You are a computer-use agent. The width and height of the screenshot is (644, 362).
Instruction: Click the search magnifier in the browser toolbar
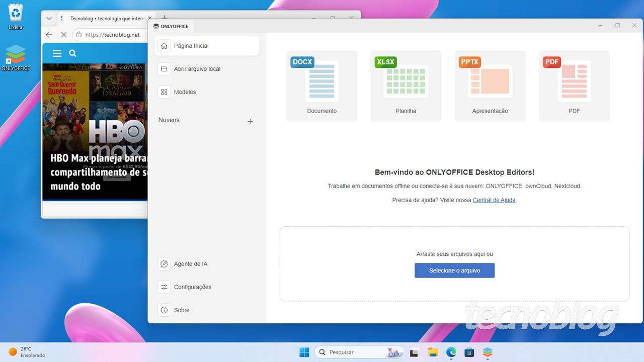pos(72,53)
